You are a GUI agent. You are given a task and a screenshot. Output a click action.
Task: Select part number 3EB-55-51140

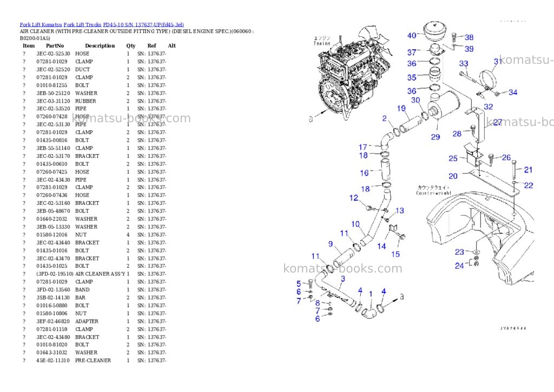(53, 148)
